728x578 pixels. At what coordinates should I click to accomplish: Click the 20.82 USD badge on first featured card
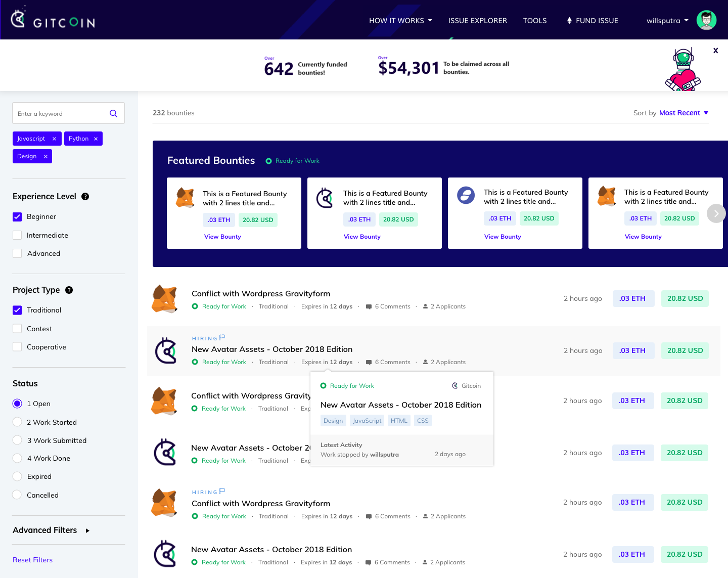[x=258, y=220]
